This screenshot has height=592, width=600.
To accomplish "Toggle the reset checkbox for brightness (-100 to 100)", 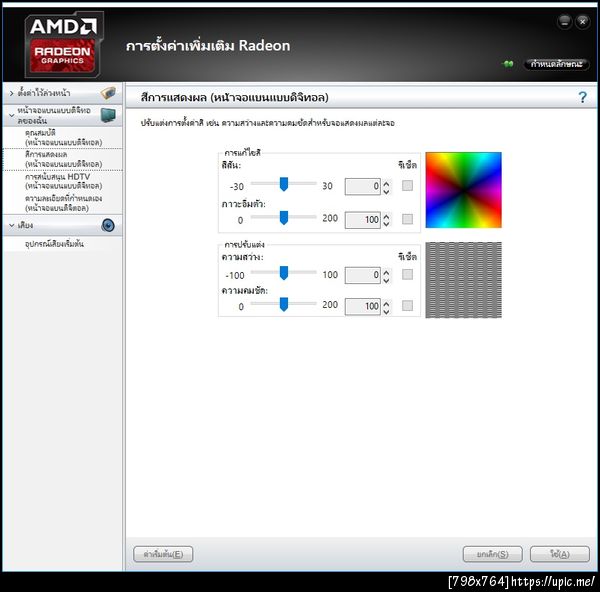I will (x=407, y=274).
